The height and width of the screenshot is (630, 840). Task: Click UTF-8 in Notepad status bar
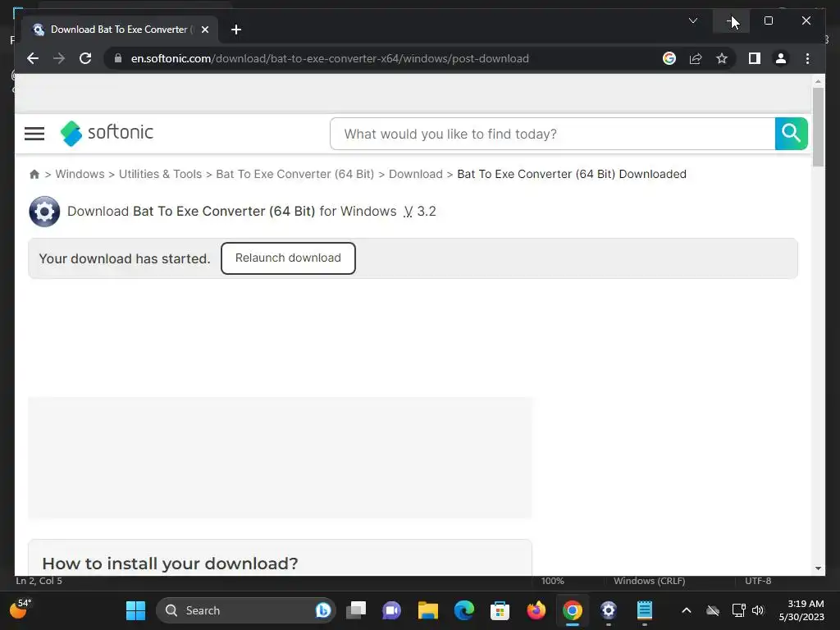click(758, 581)
